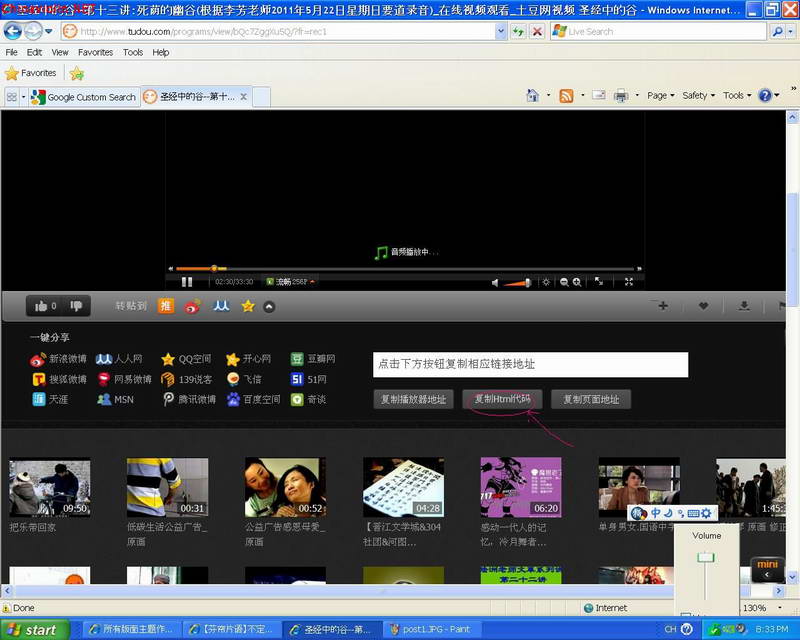Click the 复制Html代码 button
800x640 pixels.
point(503,399)
